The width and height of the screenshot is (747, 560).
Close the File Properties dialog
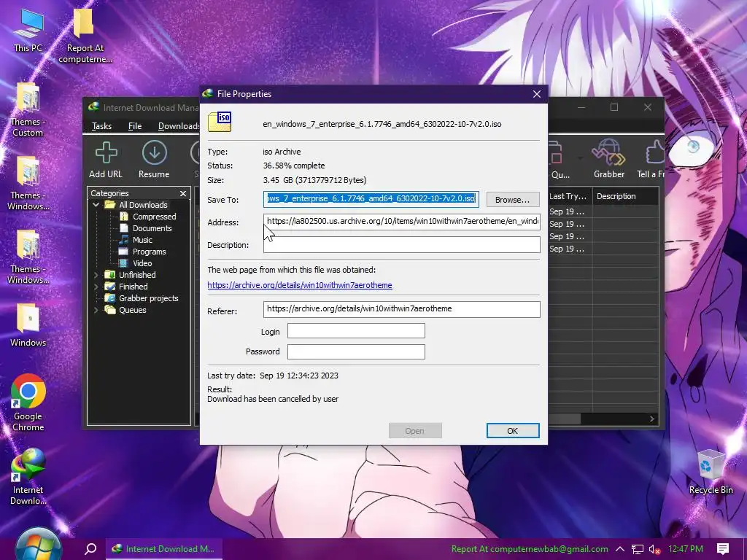[537, 94]
